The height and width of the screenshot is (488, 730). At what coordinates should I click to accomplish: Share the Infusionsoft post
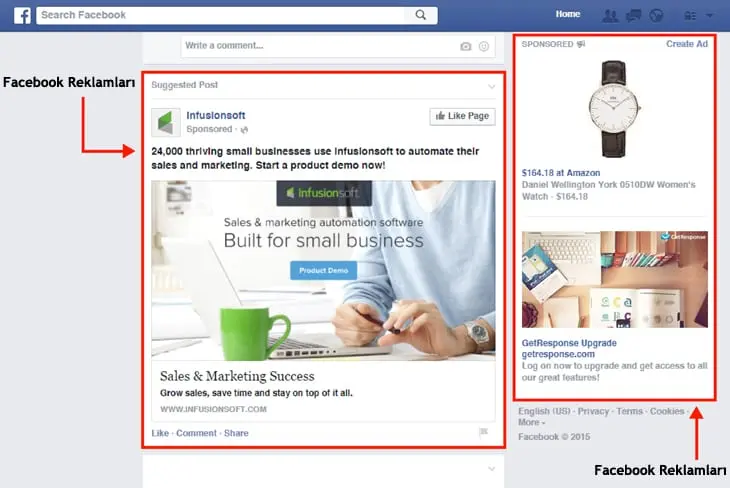point(236,433)
